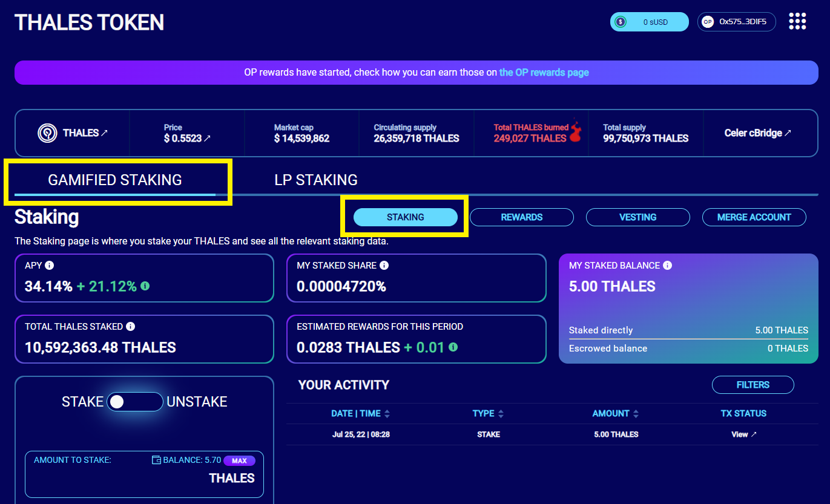Sort activity by Type column
This screenshot has width=830, height=504.
click(489, 414)
